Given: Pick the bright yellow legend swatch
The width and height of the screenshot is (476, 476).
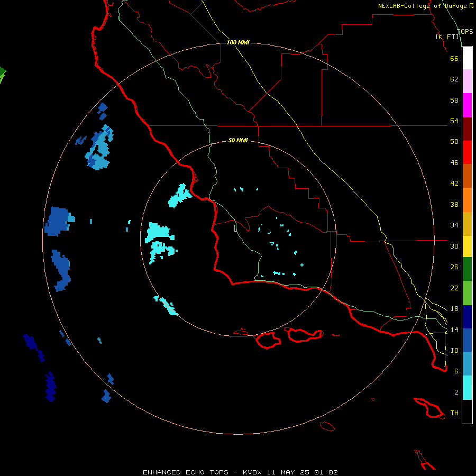Looking at the screenshot, I should 467,246.
